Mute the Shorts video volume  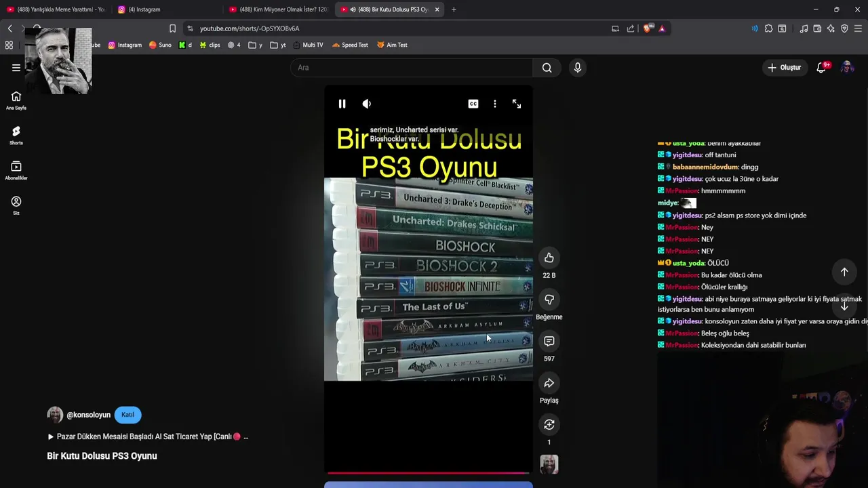click(367, 104)
